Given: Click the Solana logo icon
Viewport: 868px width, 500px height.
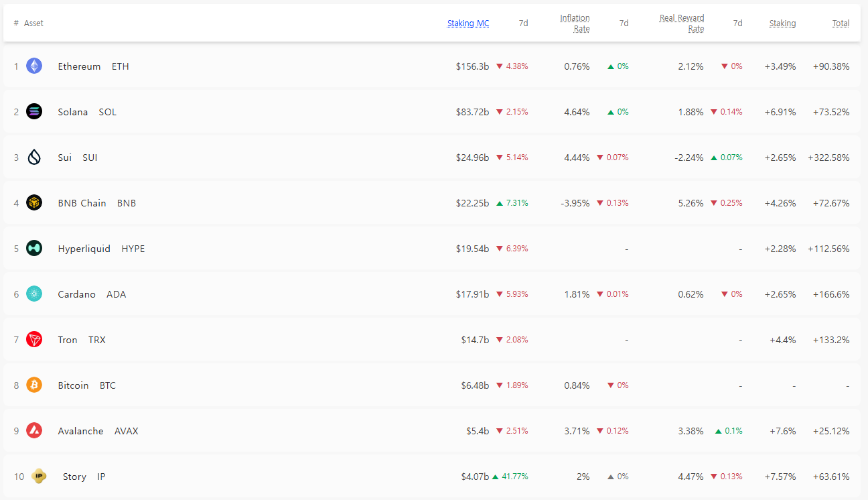Looking at the screenshot, I should tap(34, 112).
